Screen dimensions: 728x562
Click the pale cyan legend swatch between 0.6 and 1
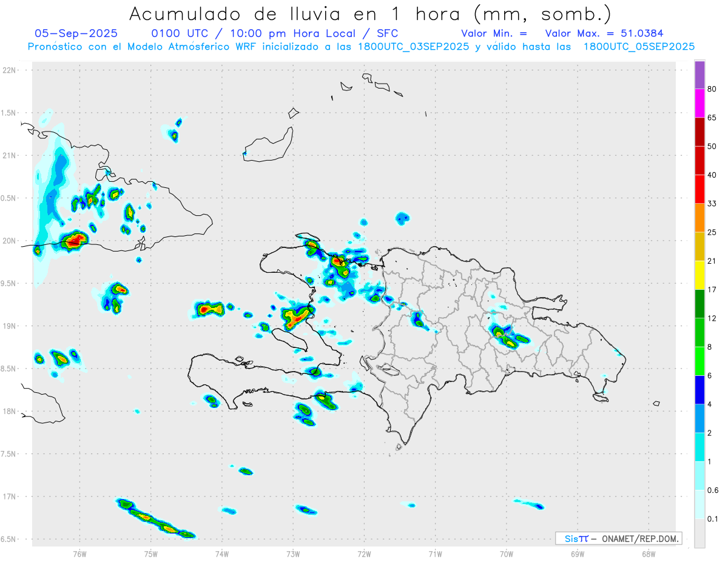(x=699, y=475)
